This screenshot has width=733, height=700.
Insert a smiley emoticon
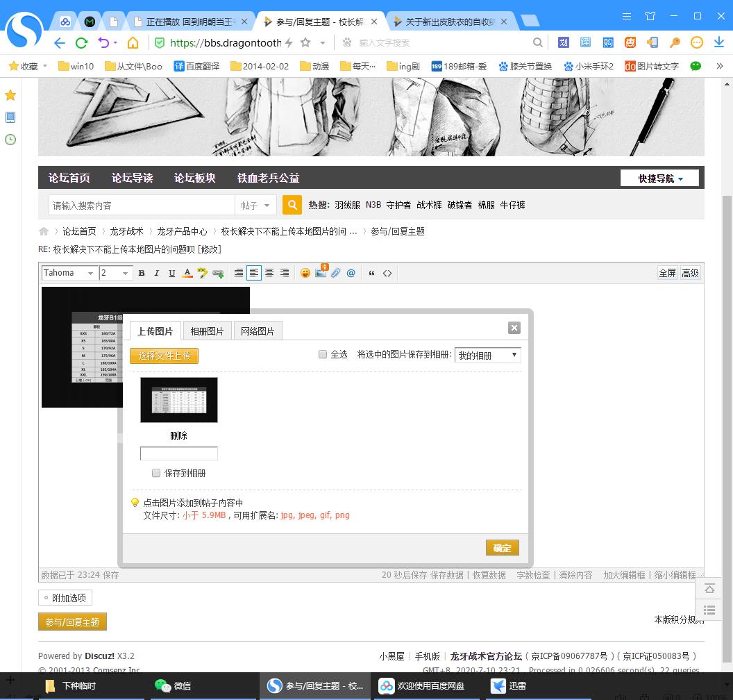tap(305, 274)
